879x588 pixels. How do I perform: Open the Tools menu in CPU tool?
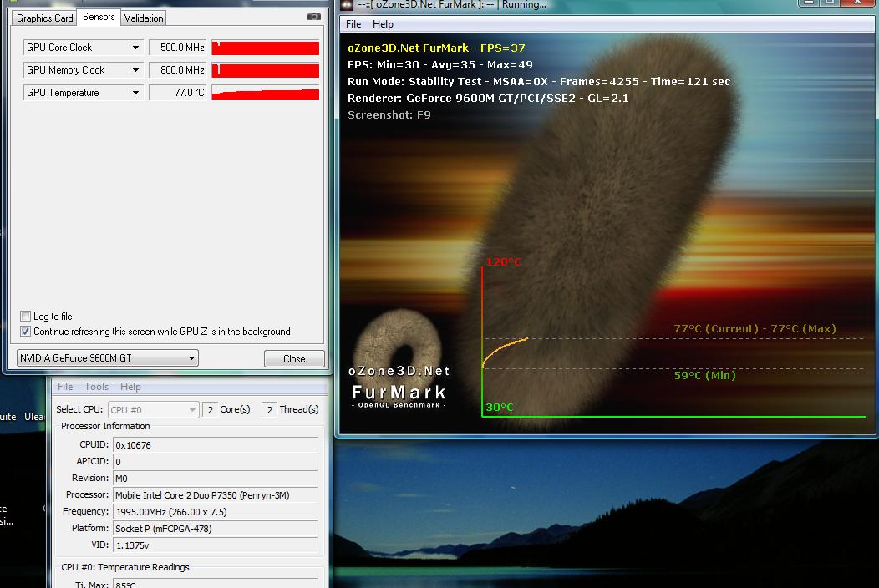point(96,387)
